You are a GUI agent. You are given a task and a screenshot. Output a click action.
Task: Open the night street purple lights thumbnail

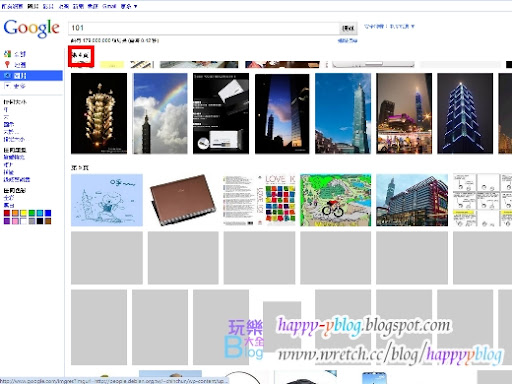pyautogui.click(x=404, y=113)
